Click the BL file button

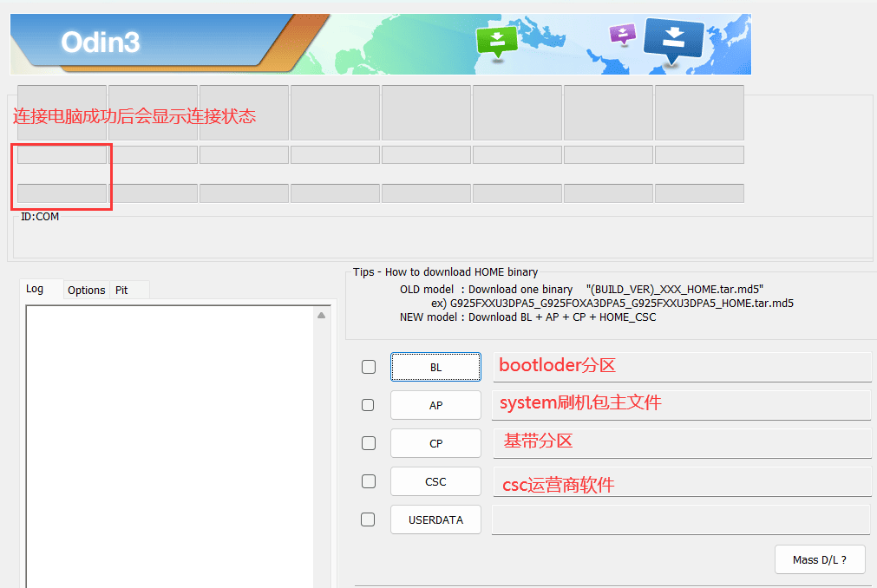(435, 367)
